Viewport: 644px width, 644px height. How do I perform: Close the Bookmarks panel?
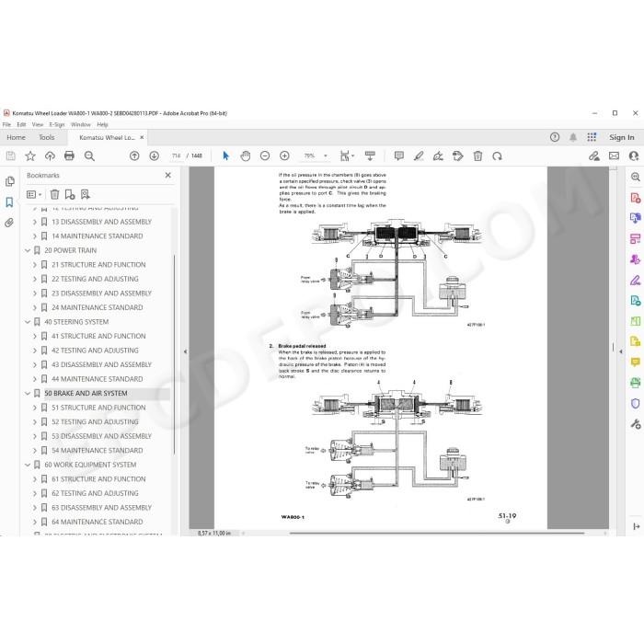[168, 175]
